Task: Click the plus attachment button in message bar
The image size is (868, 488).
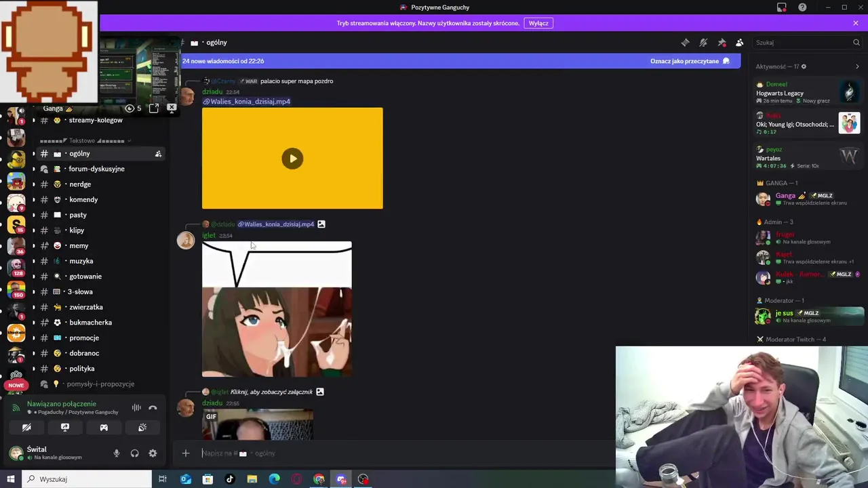Action: [x=186, y=453]
